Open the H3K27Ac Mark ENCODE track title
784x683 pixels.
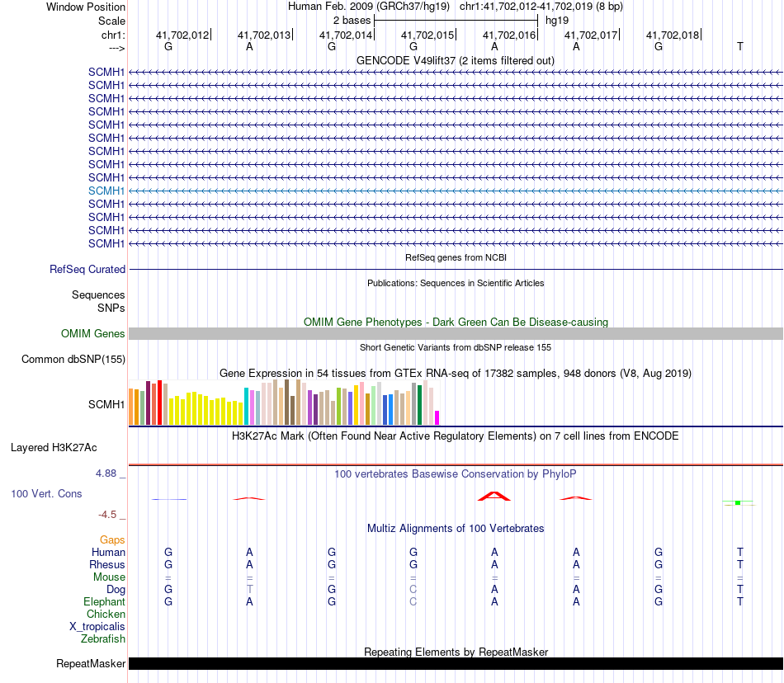coord(455,436)
